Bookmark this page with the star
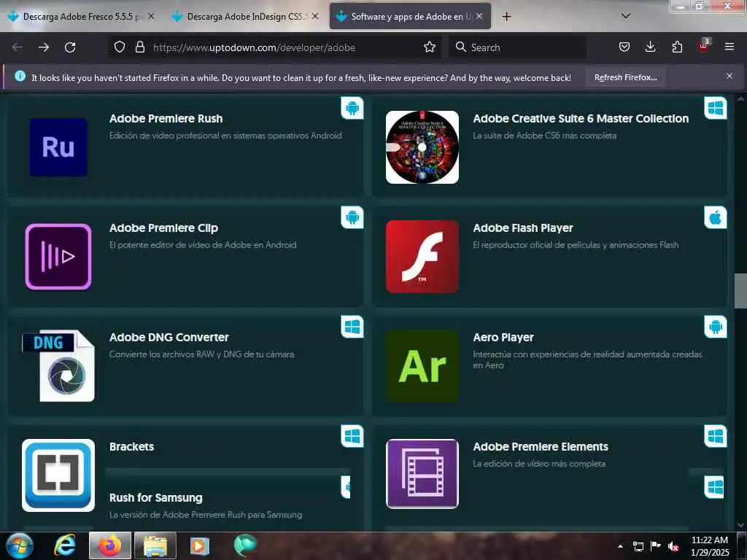Image resolution: width=747 pixels, height=560 pixels. coord(429,47)
